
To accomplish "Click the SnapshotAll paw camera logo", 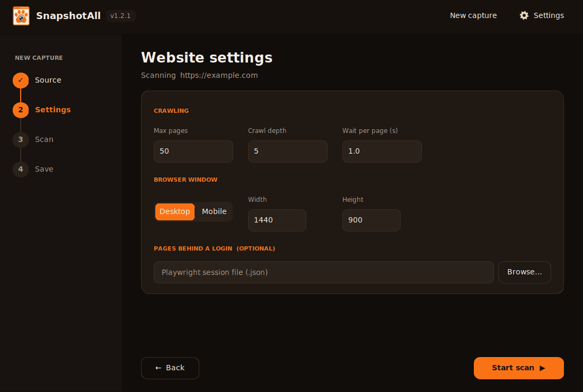I will [x=21, y=15].
